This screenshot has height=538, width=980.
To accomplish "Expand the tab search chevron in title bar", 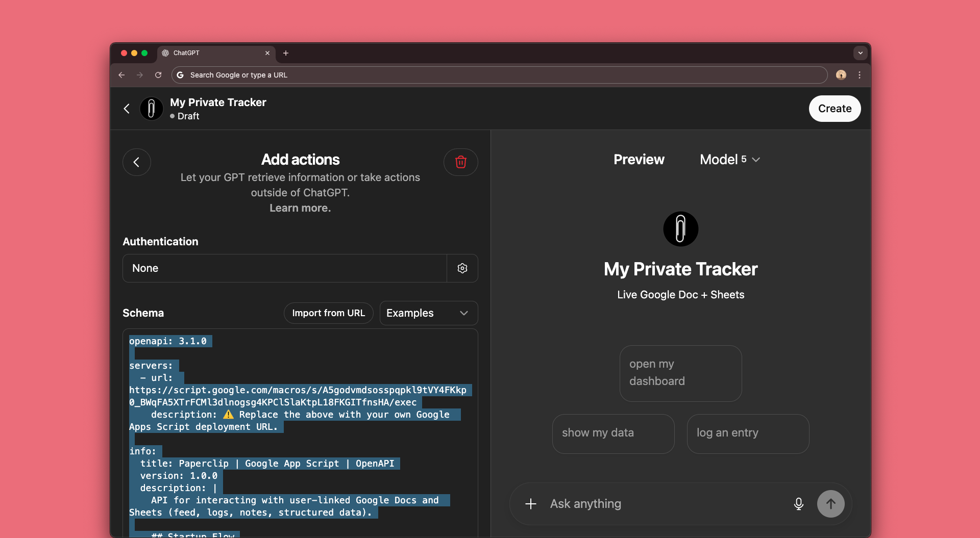I will pyautogui.click(x=860, y=53).
